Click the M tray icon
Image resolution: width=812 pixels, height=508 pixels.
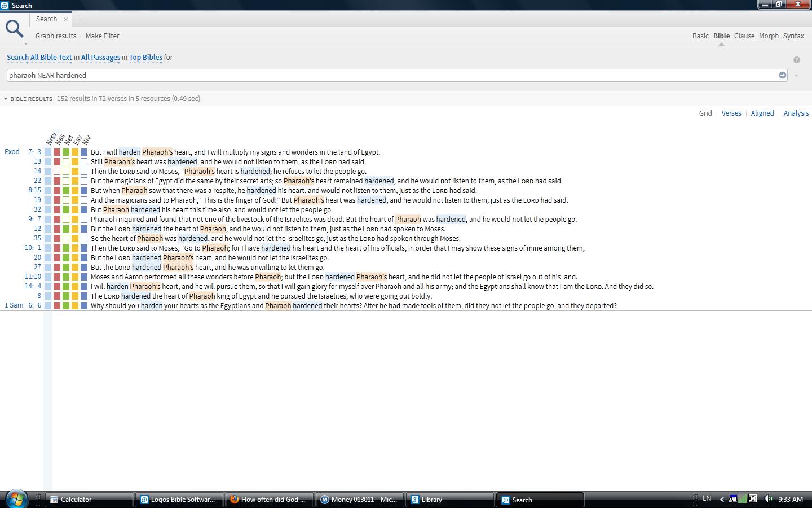click(753, 499)
